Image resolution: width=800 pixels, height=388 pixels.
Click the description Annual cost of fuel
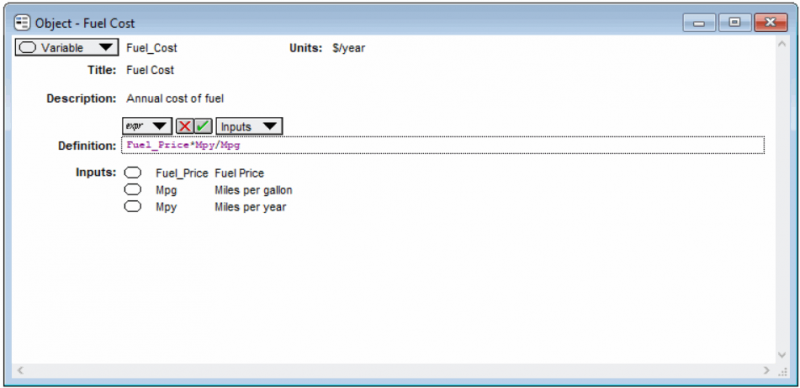[175, 98]
